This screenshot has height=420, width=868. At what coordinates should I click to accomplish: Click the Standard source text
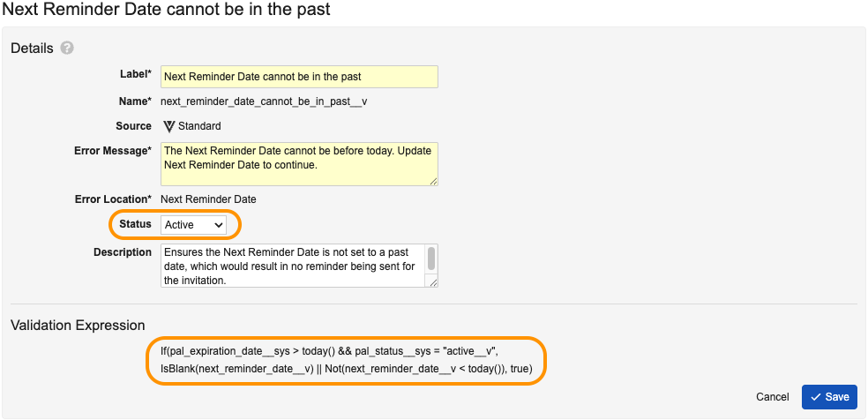[x=199, y=126]
